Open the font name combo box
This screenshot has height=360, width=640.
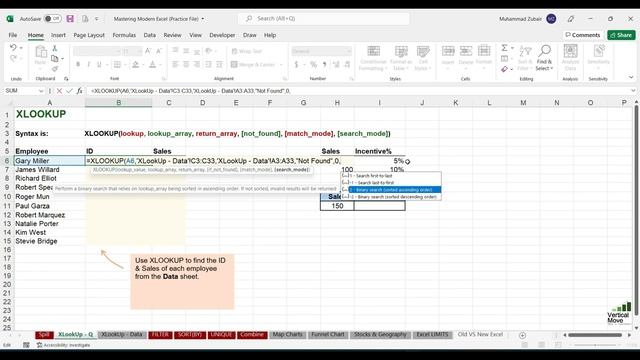point(97,51)
